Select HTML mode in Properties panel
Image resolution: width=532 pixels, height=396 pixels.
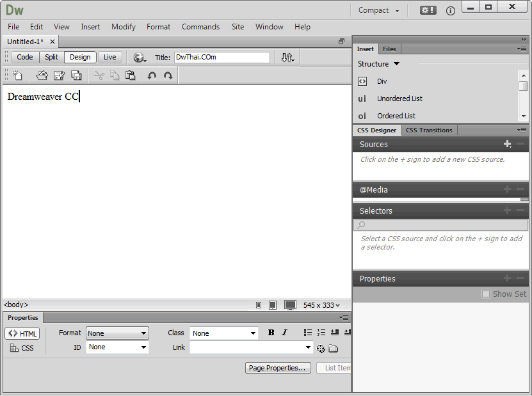coord(22,333)
